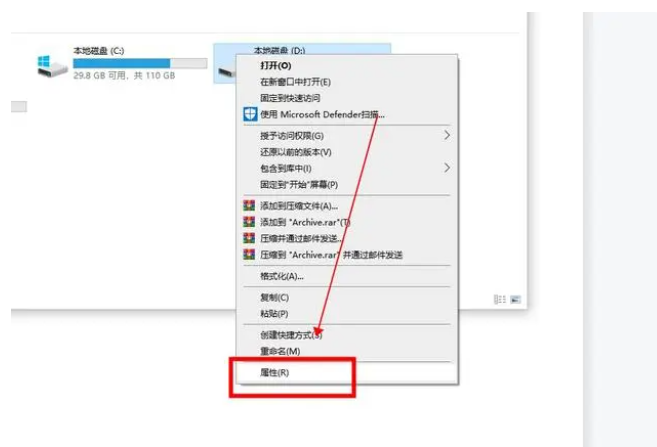Click the Local Disk (C:) drive icon

point(52,66)
